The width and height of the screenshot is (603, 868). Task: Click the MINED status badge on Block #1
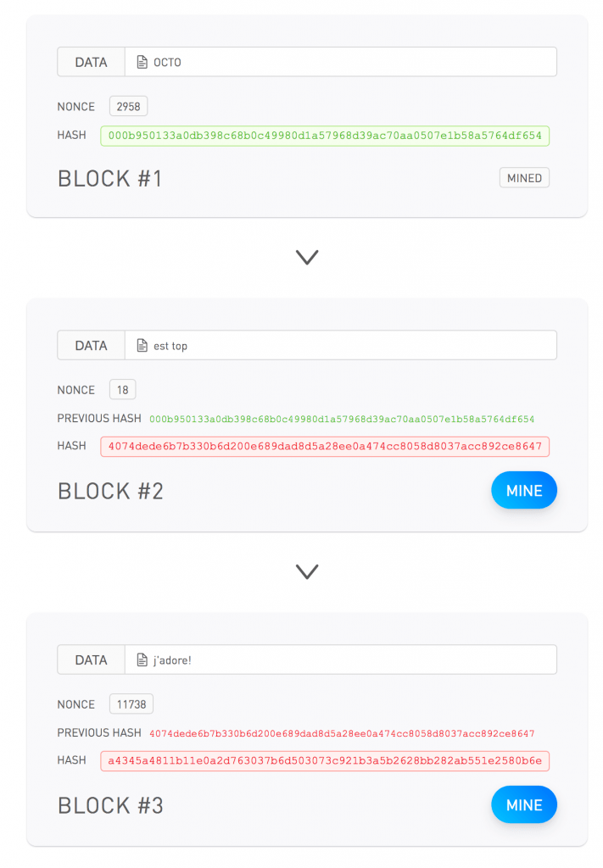pos(524,178)
